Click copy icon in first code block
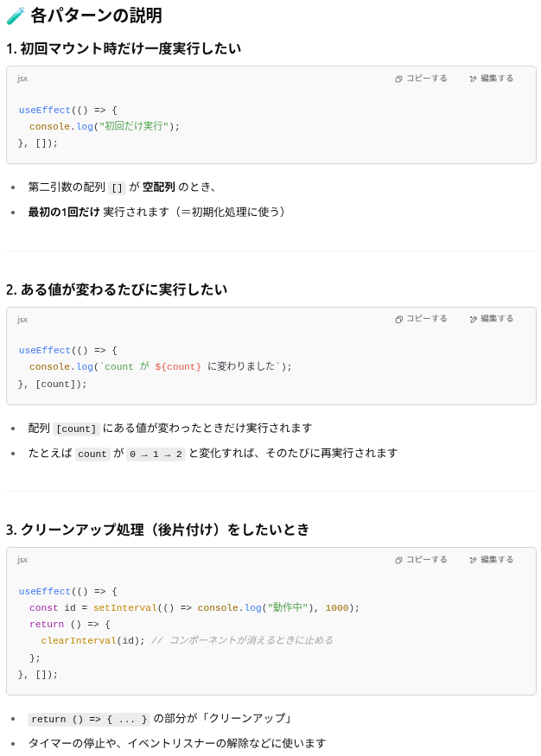This screenshot has width=541, height=756. 398,79
